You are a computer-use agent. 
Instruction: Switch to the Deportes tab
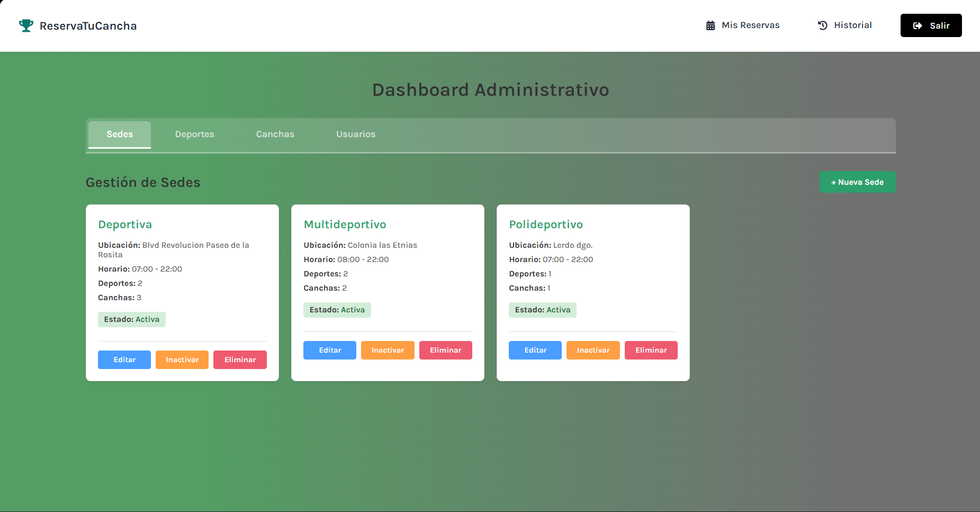point(195,134)
